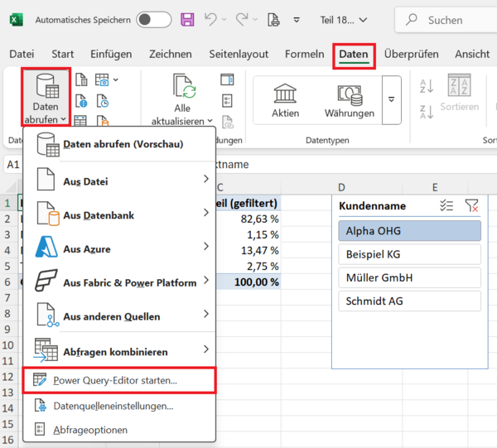Click the total cell showing 100,00 %
497x448 pixels.
point(248,282)
